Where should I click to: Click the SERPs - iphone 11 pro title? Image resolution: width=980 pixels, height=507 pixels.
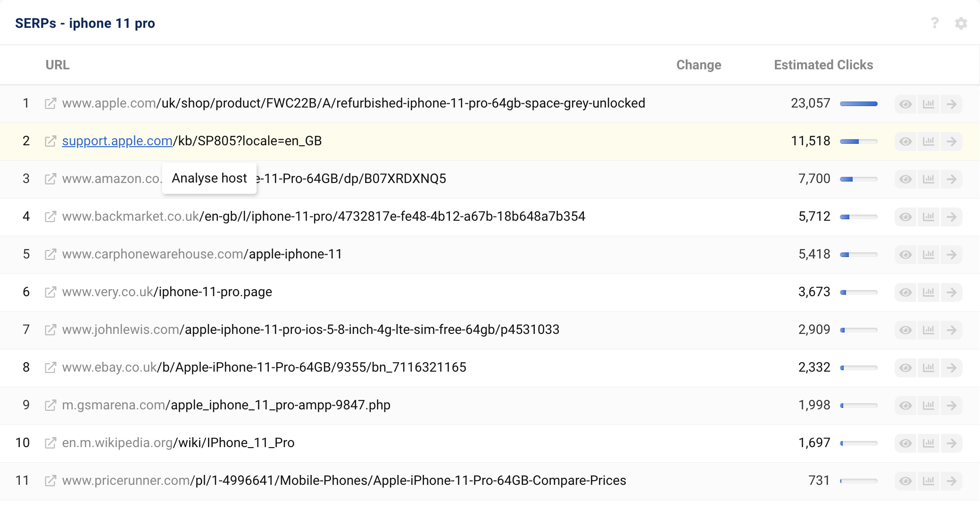point(85,23)
